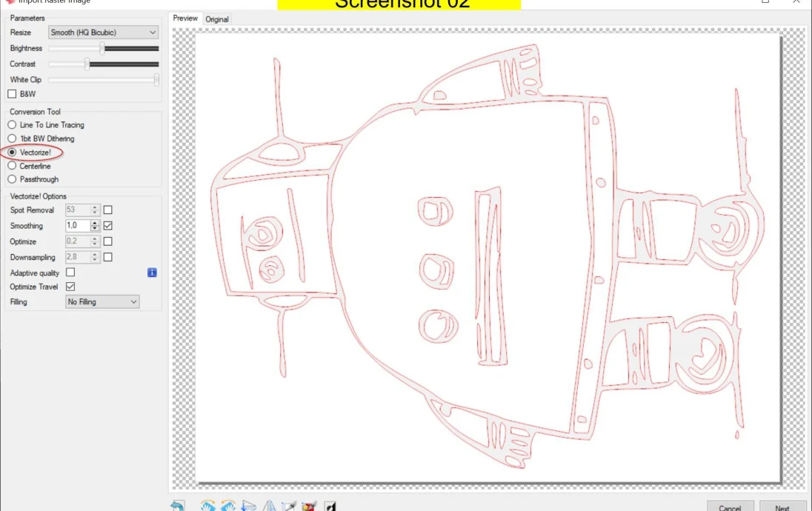The width and height of the screenshot is (812, 511).
Task: Select the Preview tab
Action: (x=185, y=19)
